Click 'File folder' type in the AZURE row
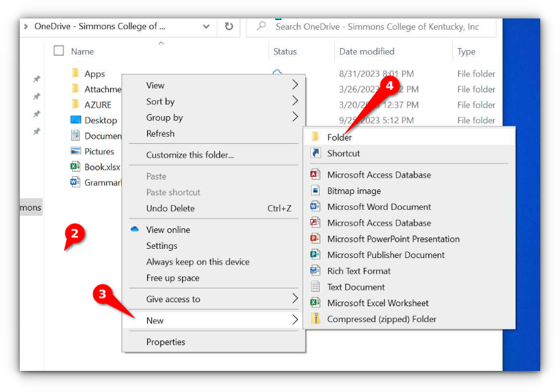Image resolution: width=560 pixels, height=392 pixels. 476,105
